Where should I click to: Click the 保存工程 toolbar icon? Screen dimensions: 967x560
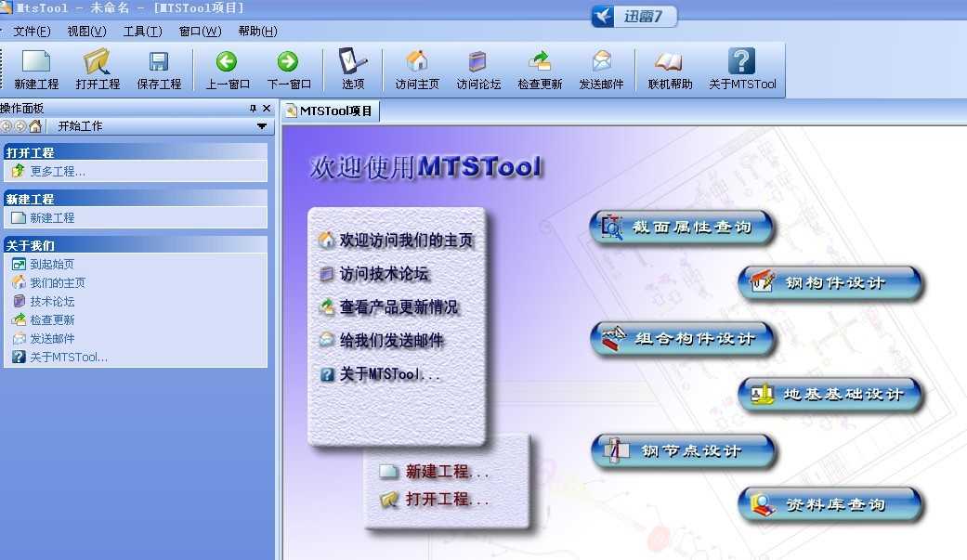pyautogui.click(x=159, y=70)
